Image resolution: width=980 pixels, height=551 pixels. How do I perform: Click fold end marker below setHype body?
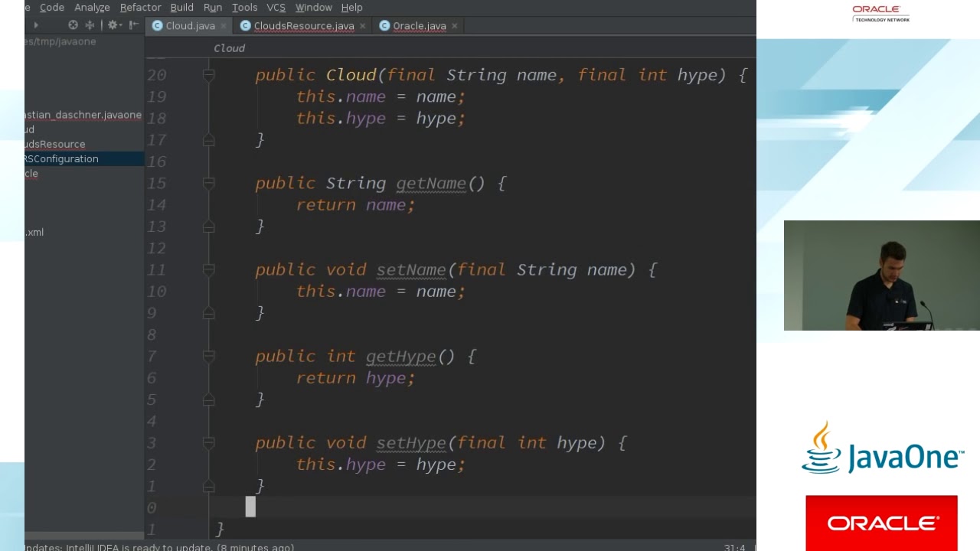[x=208, y=486]
